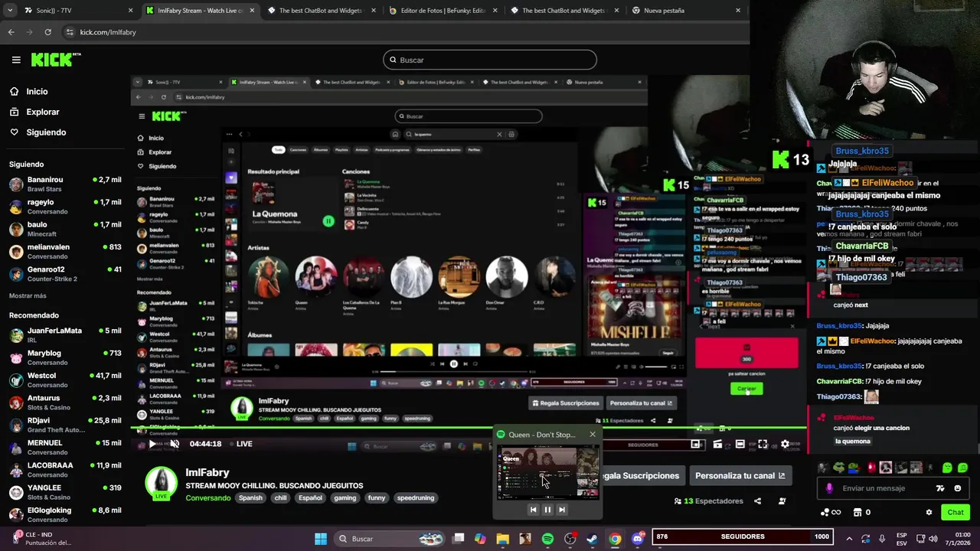Click ImlFabry streamer avatar
This screenshot has width=980, height=551.
[161, 483]
